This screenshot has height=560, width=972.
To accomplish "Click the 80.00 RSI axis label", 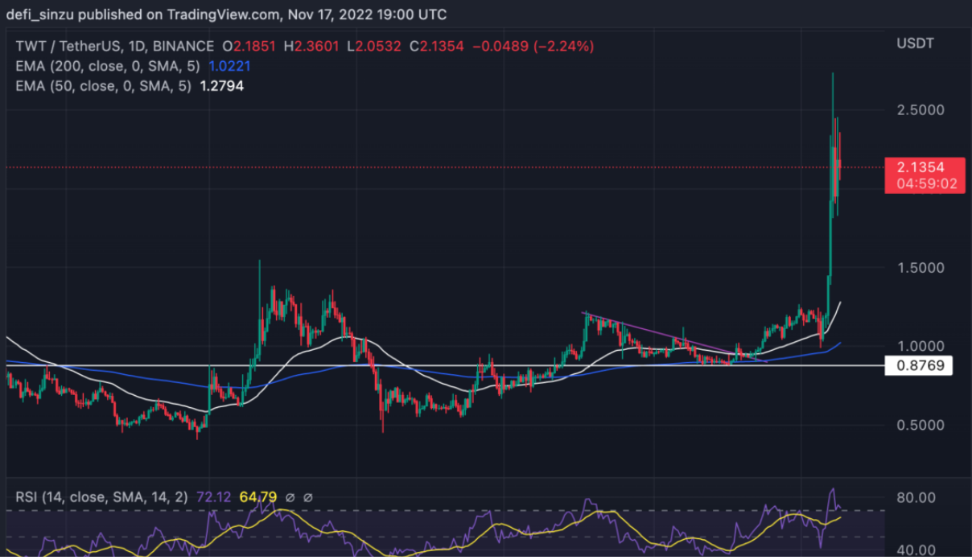I will click(x=916, y=497).
